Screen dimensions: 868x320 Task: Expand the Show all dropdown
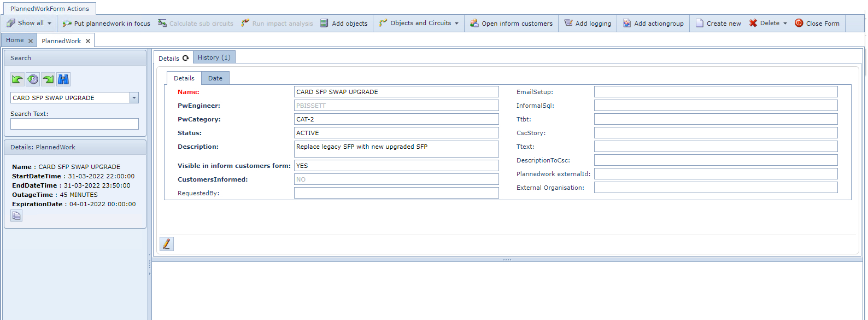(49, 24)
